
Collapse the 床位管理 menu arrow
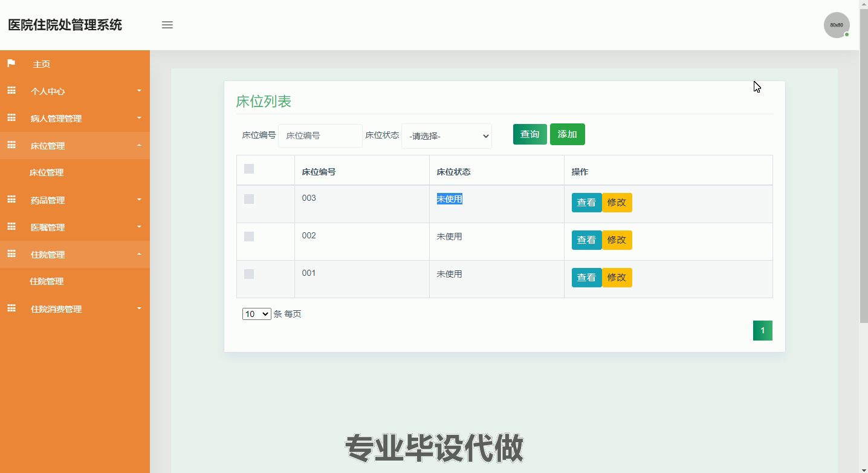click(x=139, y=145)
